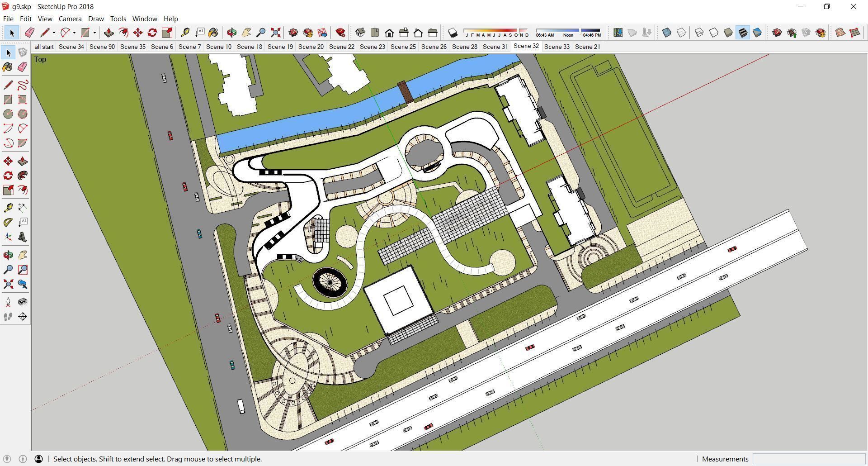Select the Pan hand tool in top toolbar
The width and height of the screenshot is (868, 466).
tap(246, 33)
